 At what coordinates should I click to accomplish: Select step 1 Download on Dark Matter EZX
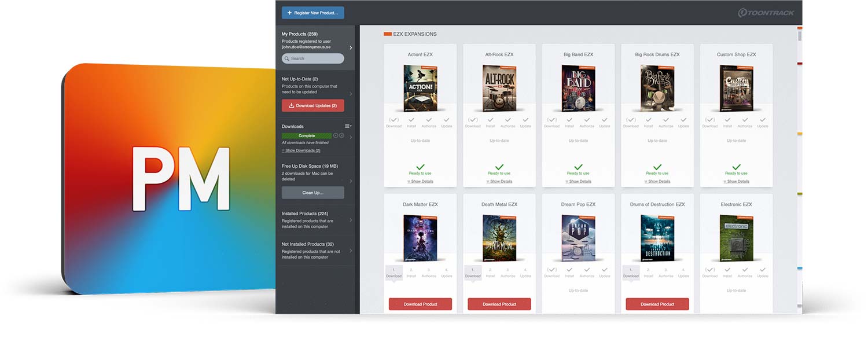click(393, 272)
